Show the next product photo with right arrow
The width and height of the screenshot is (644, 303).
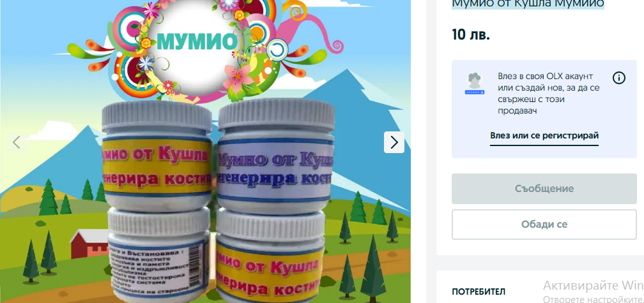(394, 142)
